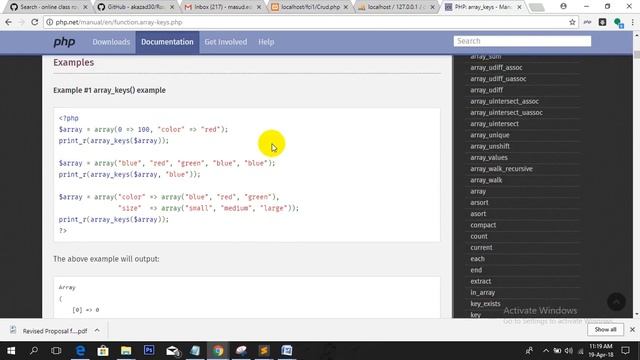The height and width of the screenshot is (360, 640).
Task: Switch to GitHub akazad30 tab
Action: pos(135,7)
